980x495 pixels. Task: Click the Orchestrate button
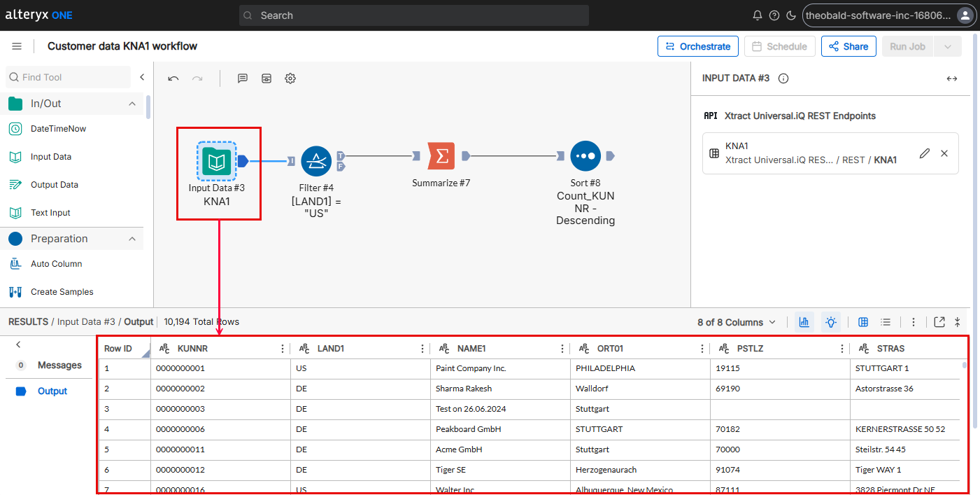tap(698, 46)
